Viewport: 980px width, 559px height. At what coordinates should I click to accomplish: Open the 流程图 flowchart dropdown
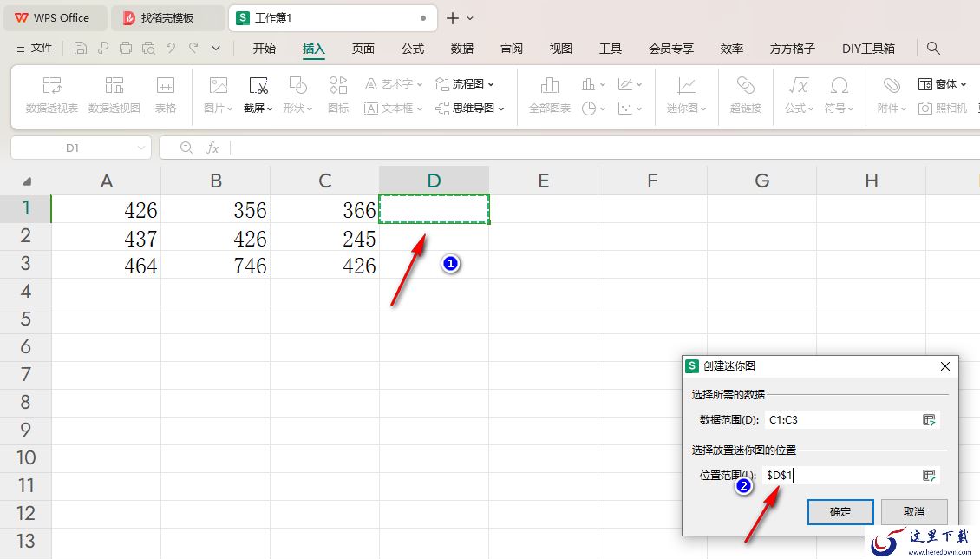click(464, 84)
